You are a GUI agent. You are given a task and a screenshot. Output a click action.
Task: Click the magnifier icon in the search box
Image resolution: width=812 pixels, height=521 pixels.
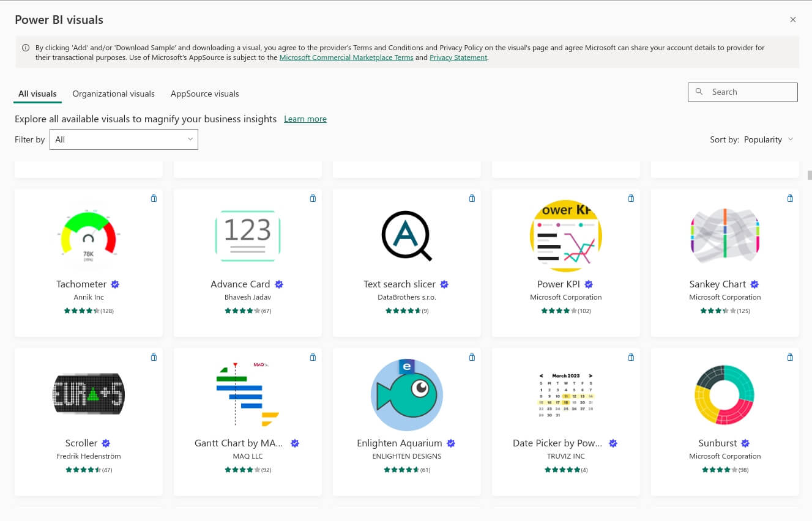[699, 92]
